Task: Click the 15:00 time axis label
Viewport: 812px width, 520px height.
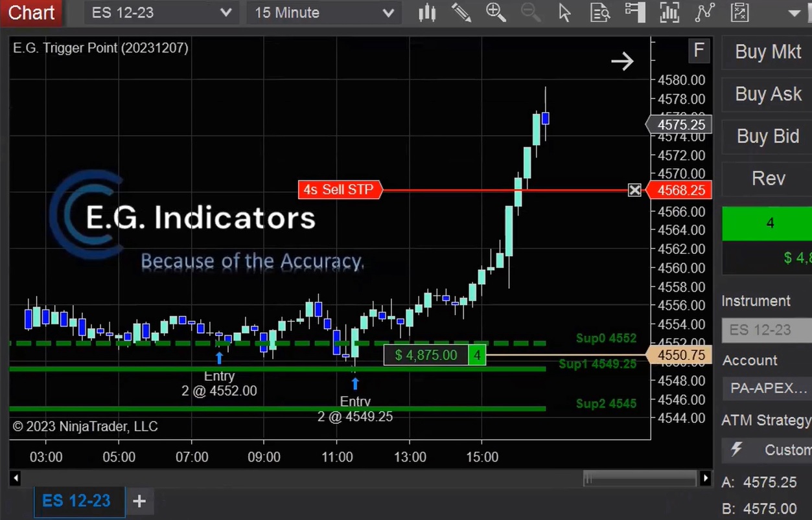Action: coord(483,457)
